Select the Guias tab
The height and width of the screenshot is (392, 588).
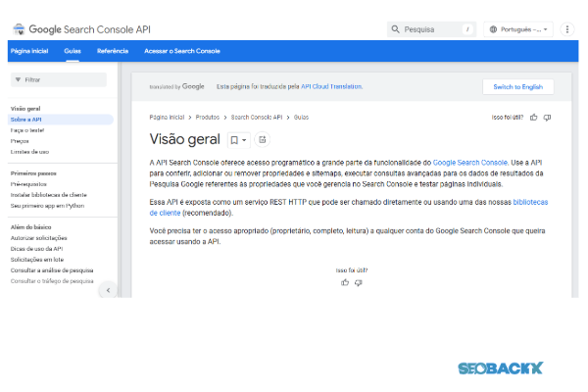[x=73, y=51]
